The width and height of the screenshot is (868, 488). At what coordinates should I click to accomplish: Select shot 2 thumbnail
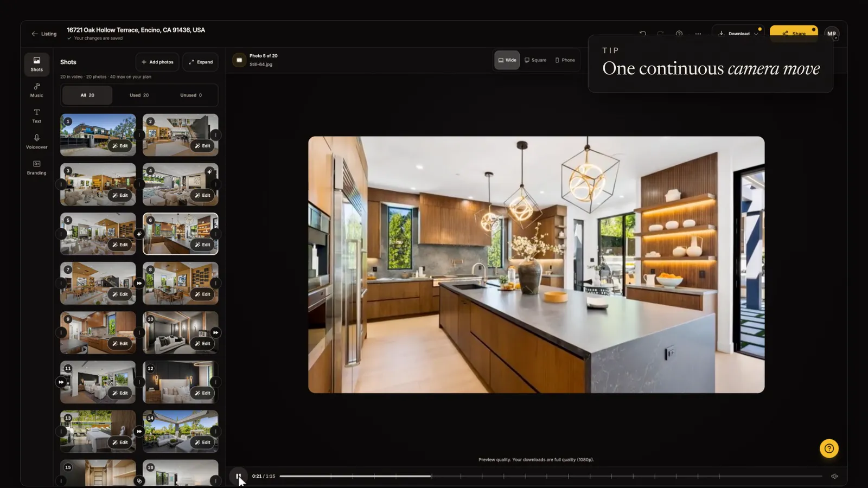(181, 135)
